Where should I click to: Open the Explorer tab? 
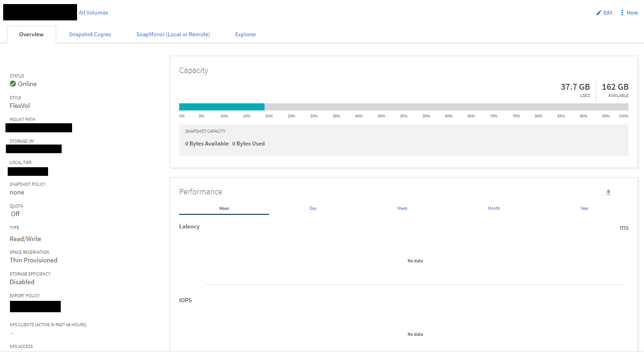click(246, 34)
